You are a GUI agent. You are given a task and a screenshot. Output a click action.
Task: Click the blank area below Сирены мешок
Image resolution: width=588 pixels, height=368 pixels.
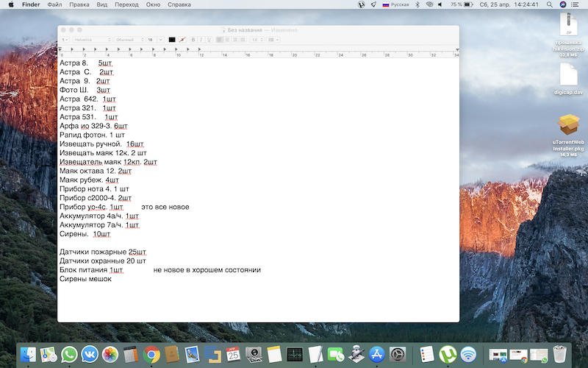point(257,302)
